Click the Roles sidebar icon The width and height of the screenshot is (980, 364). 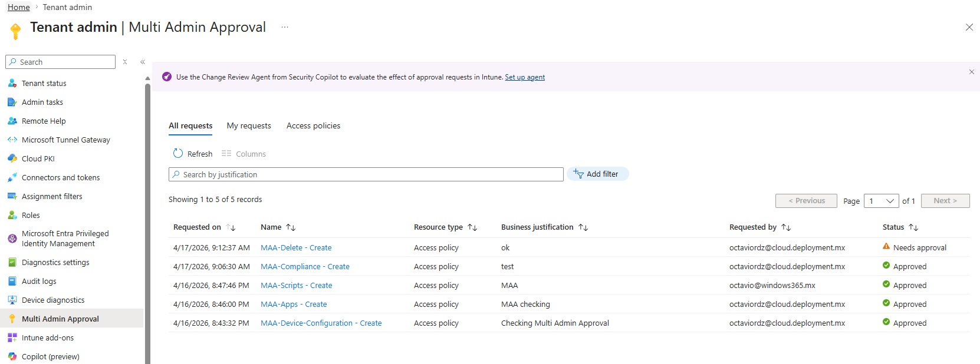[x=12, y=215]
